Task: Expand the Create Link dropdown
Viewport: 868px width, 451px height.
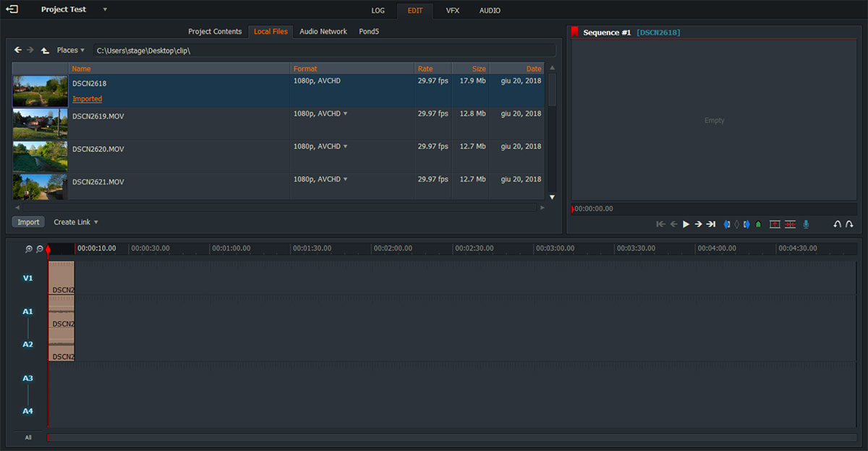Action: pos(76,222)
